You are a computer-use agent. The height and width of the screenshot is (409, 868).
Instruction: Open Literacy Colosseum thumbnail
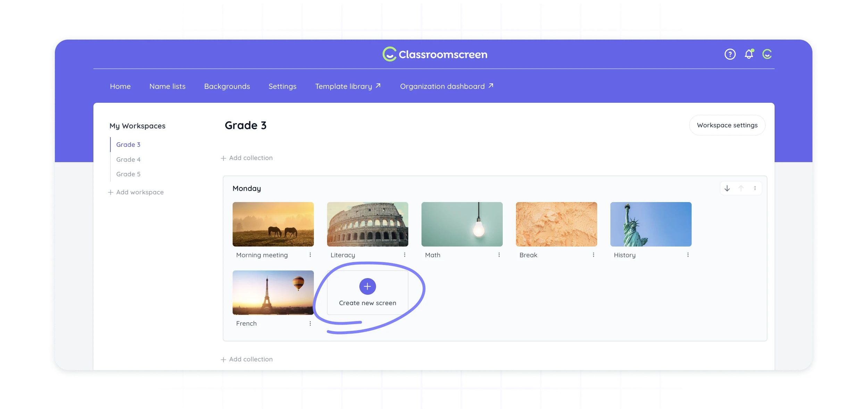367,224
